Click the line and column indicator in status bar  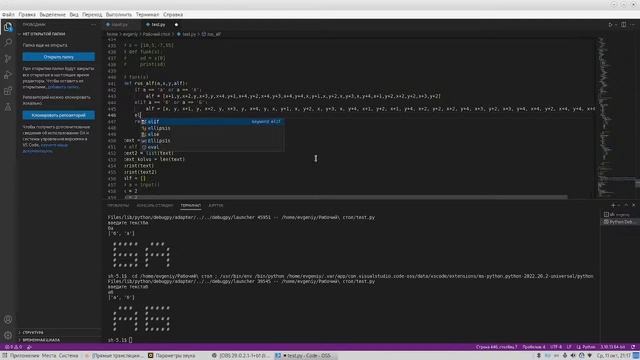pyautogui.click(x=496, y=347)
